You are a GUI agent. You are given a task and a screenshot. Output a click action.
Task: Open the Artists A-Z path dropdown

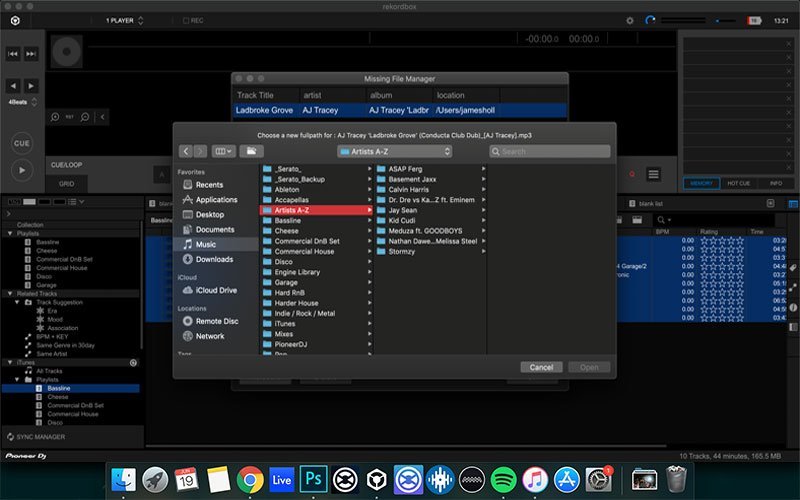click(x=395, y=151)
